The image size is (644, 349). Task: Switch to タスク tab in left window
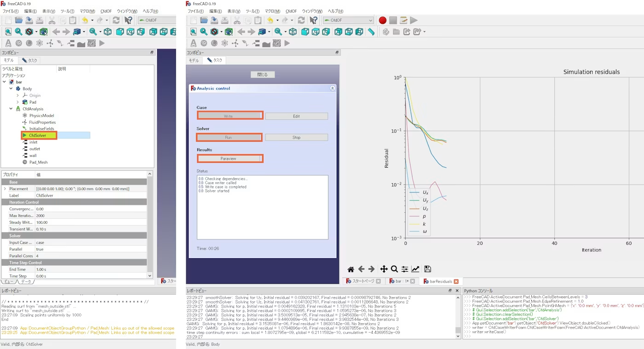coord(29,60)
